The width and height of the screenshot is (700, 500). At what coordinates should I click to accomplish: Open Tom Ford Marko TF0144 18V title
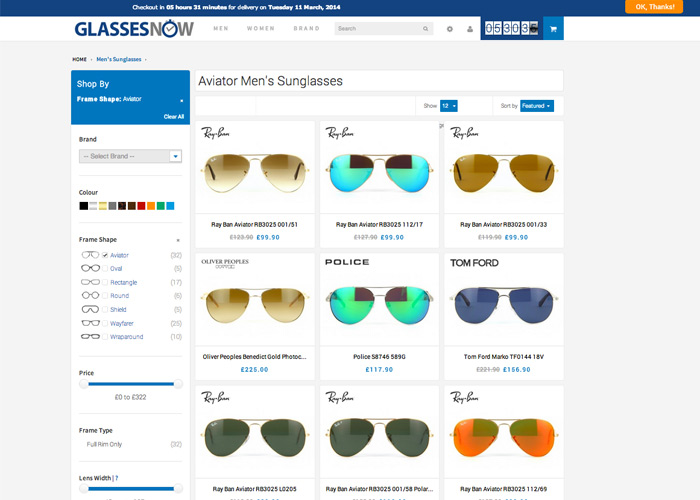tap(504, 357)
